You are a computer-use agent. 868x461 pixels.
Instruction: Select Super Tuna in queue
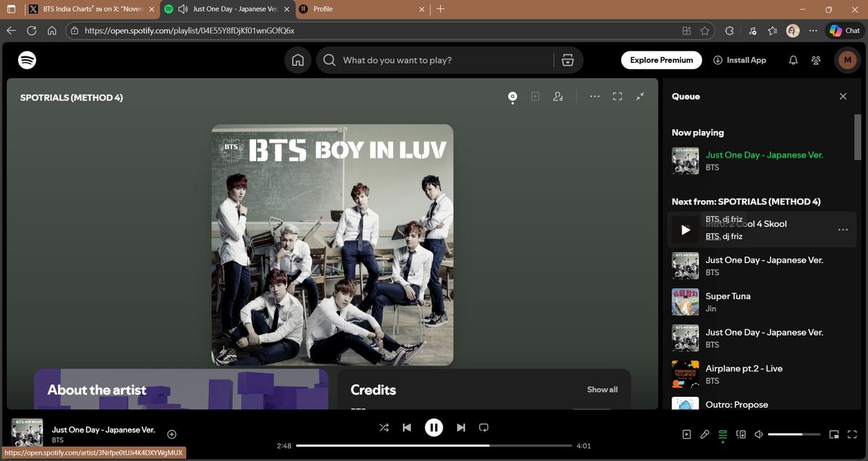pos(761,302)
